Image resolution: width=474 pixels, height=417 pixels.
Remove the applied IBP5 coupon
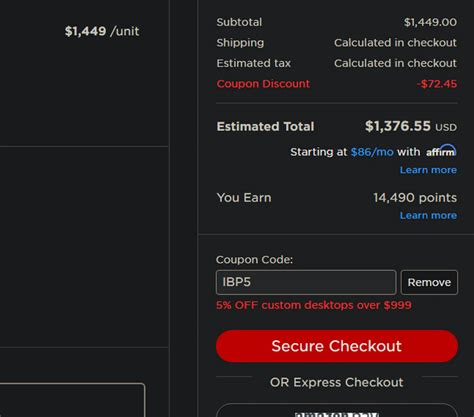(x=429, y=282)
